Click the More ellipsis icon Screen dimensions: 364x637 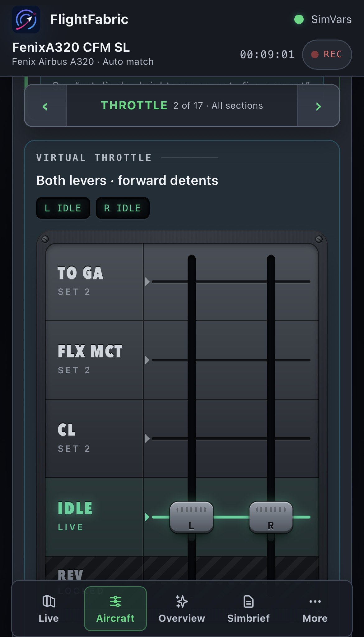(x=315, y=602)
